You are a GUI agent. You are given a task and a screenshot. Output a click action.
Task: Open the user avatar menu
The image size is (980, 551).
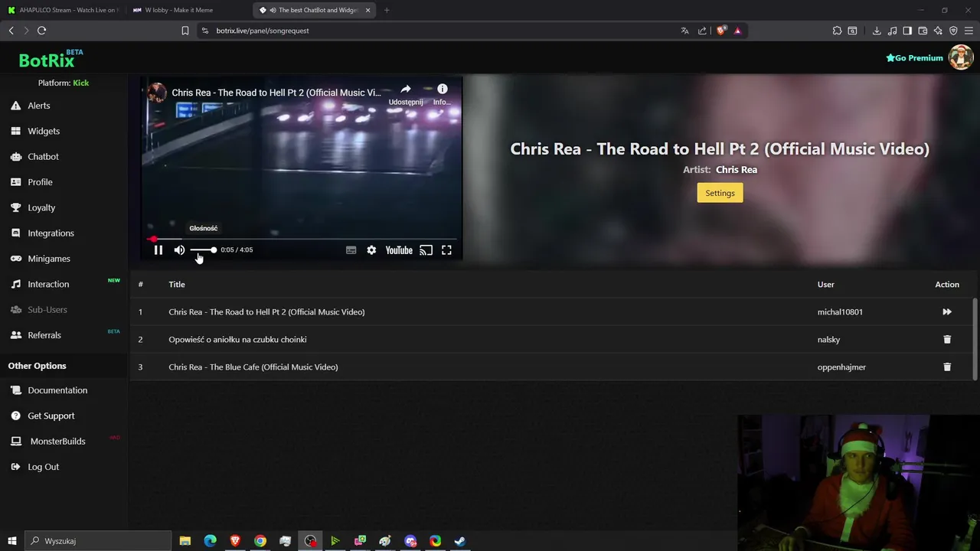tap(960, 57)
